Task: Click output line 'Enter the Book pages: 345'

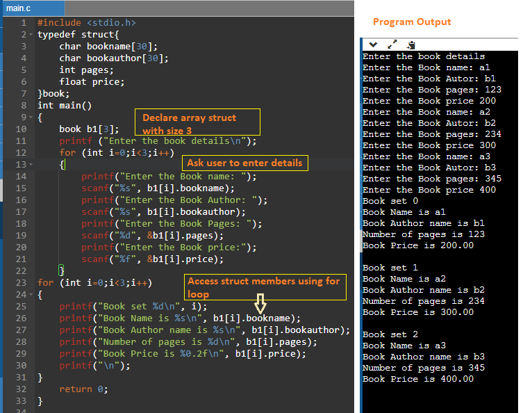Action: pyautogui.click(x=431, y=179)
